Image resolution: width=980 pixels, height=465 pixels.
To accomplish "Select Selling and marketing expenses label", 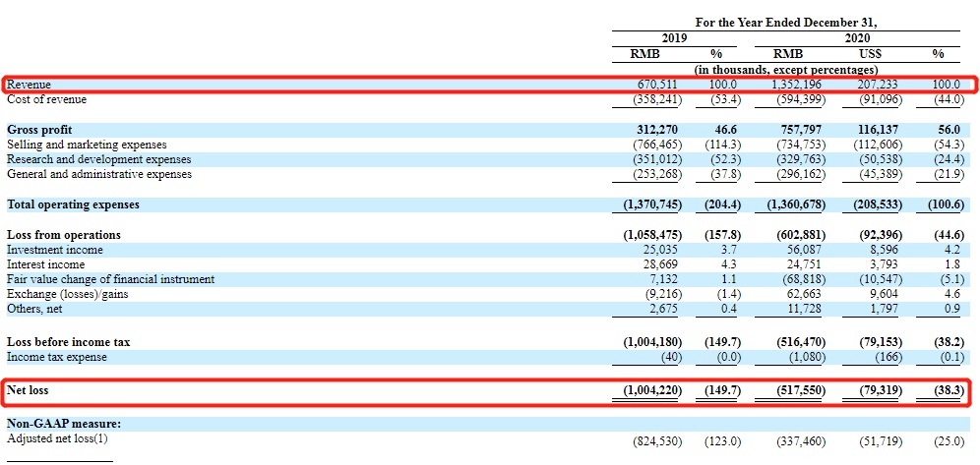I will 87,145.
